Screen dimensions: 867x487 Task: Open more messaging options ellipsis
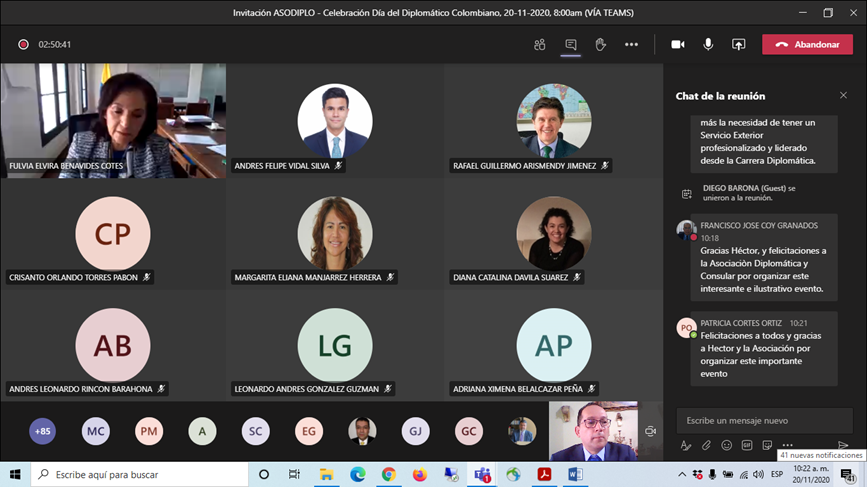[x=787, y=445]
